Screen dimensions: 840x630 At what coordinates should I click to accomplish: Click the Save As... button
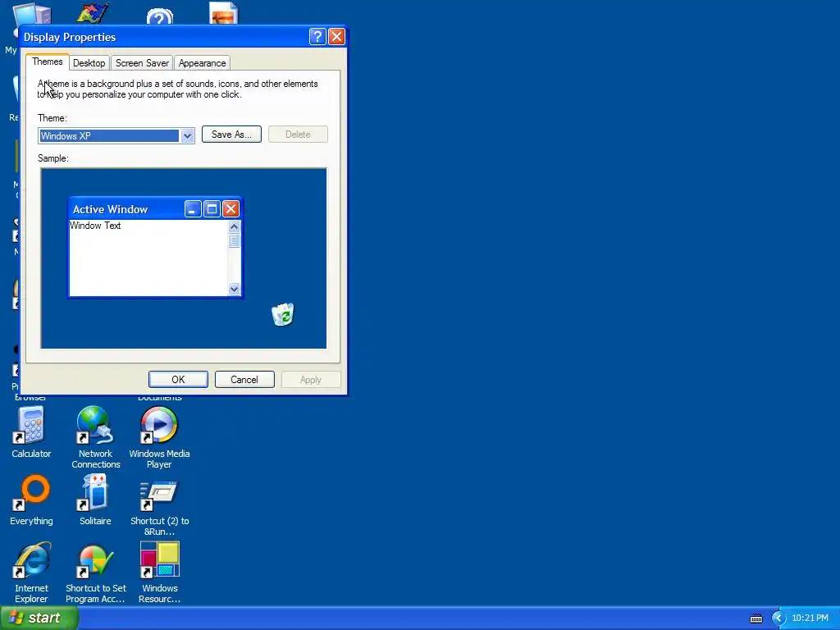pos(231,135)
